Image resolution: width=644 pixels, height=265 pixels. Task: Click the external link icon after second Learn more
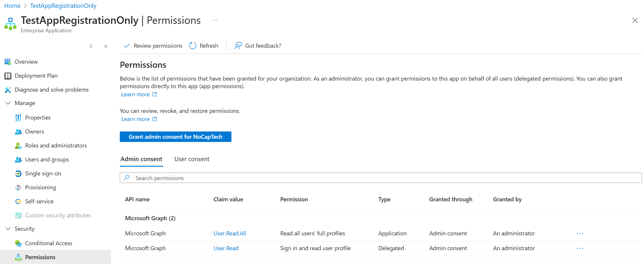[x=155, y=119]
